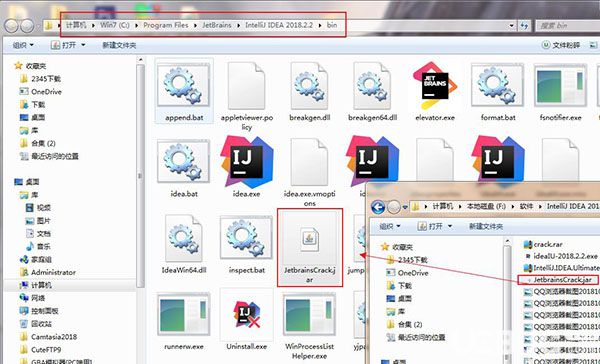Select the fsnotifier.exe file icon
The height and width of the screenshot is (364, 600).
tap(560, 85)
